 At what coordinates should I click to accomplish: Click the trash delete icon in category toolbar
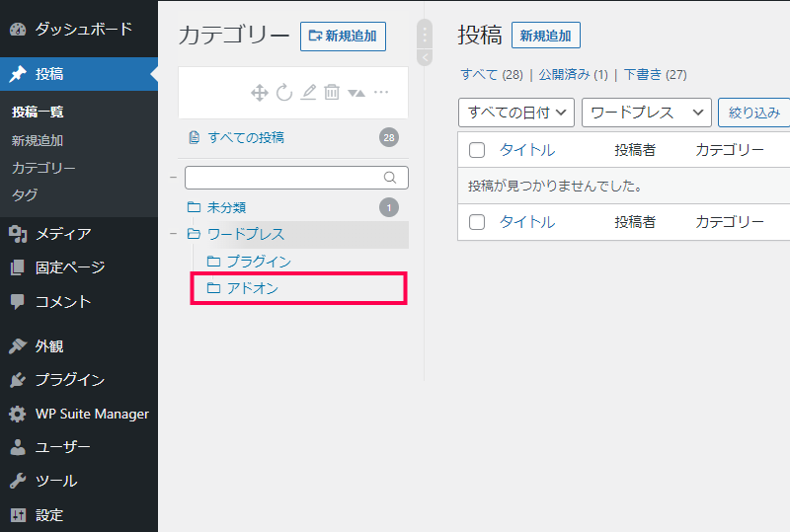coord(332,92)
